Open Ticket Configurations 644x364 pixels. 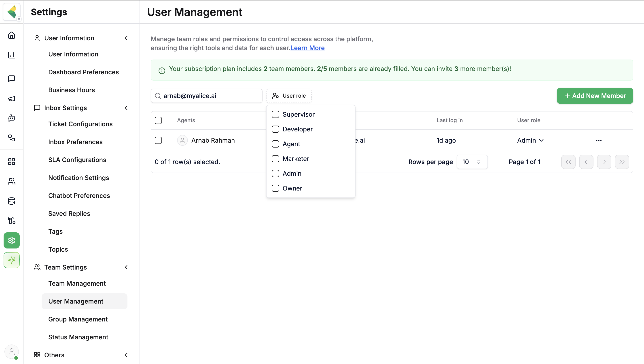pos(80,124)
